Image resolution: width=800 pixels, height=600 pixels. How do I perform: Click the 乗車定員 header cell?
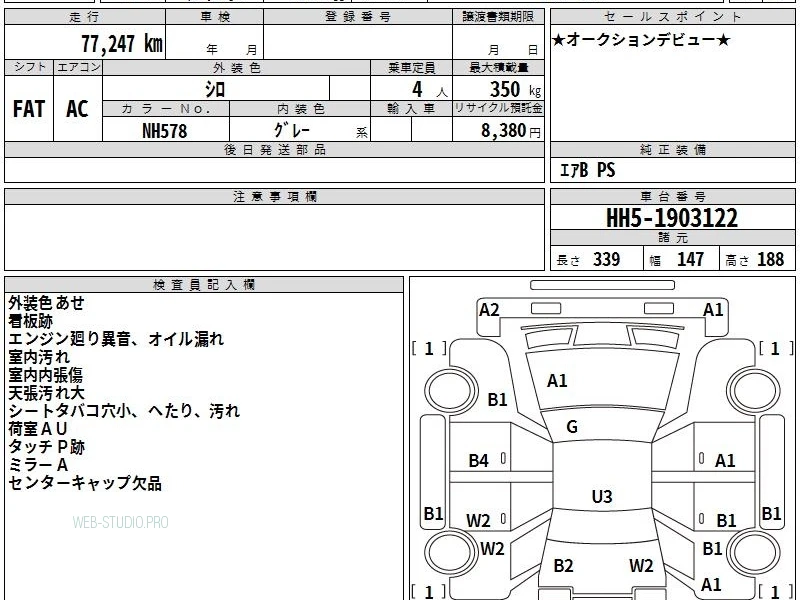click(x=411, y=67)
